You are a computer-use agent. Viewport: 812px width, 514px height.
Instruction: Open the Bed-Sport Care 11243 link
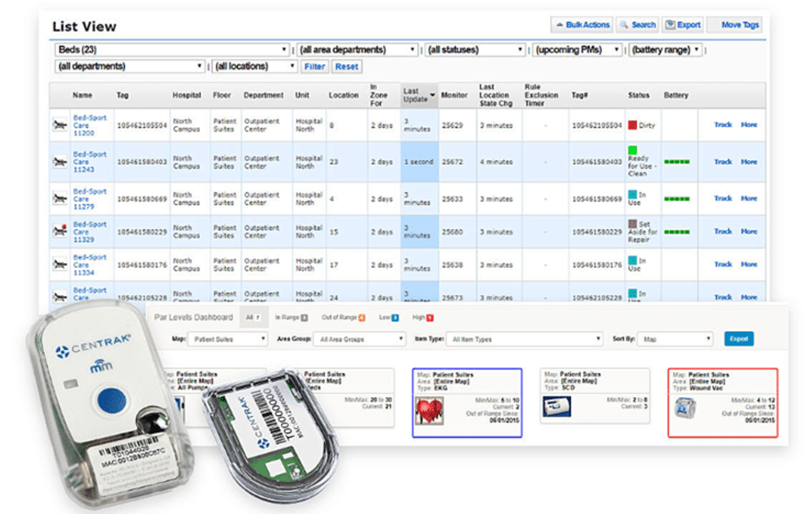[x=90, y=162]
